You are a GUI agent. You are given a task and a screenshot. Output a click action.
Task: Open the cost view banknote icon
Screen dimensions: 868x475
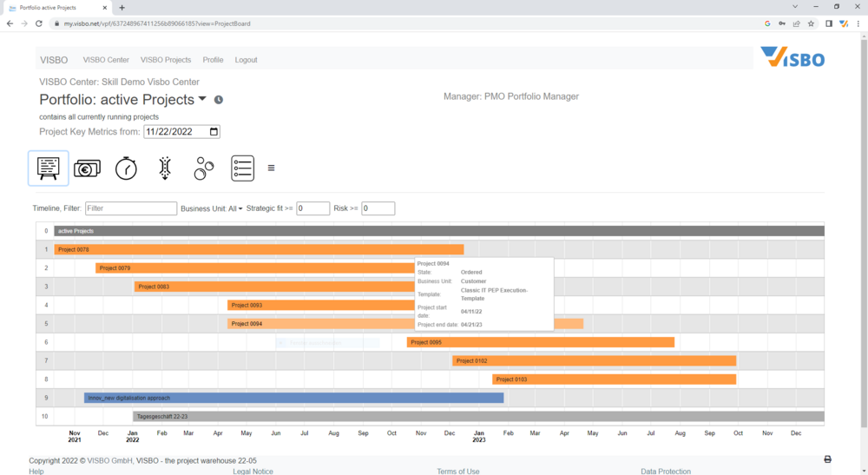(87, 168)
